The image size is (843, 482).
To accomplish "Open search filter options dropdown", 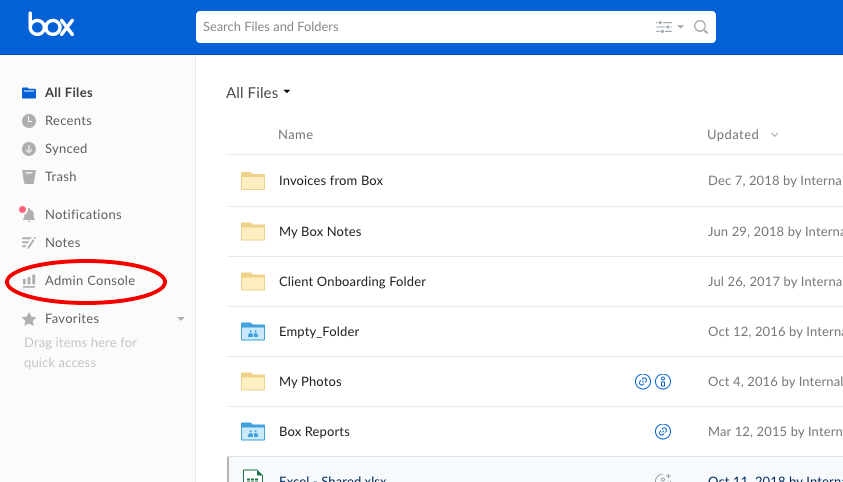I will pyautogui.click(x=669, y=27).
